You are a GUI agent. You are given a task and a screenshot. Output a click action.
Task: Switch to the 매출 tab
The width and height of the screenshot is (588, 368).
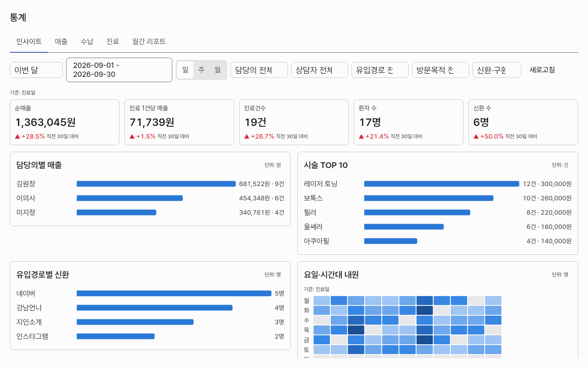(61, 42)
